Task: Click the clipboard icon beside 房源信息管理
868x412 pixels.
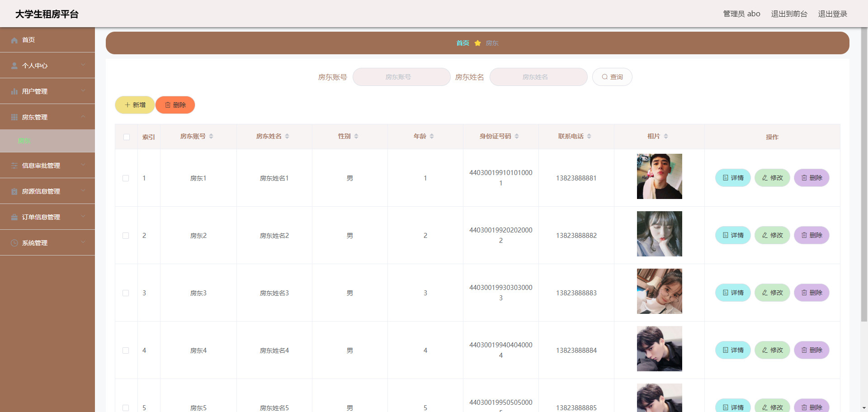Action: click(14, 192)
